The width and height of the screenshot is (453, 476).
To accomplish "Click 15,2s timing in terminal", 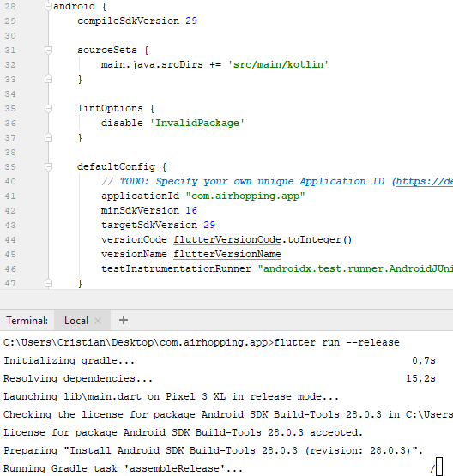I will tap(420, 378).
